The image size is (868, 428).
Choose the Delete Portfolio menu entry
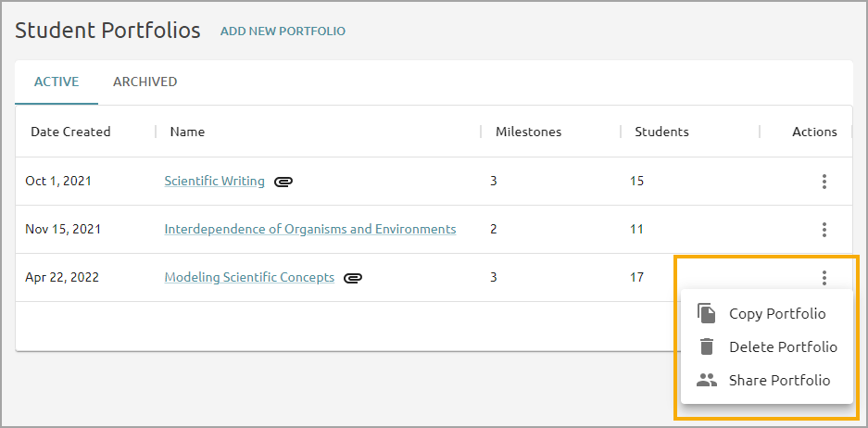point(767,346)
